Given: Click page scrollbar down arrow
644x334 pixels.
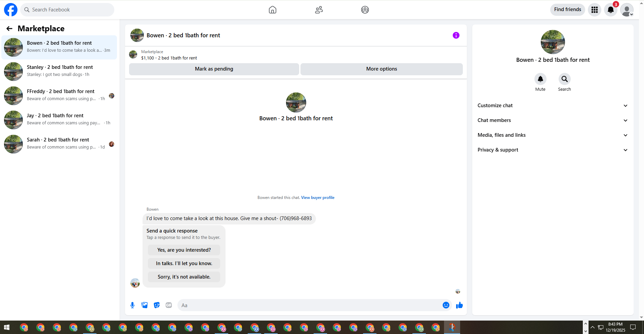Looking at the screenshot, I should (x=641, y=317).
